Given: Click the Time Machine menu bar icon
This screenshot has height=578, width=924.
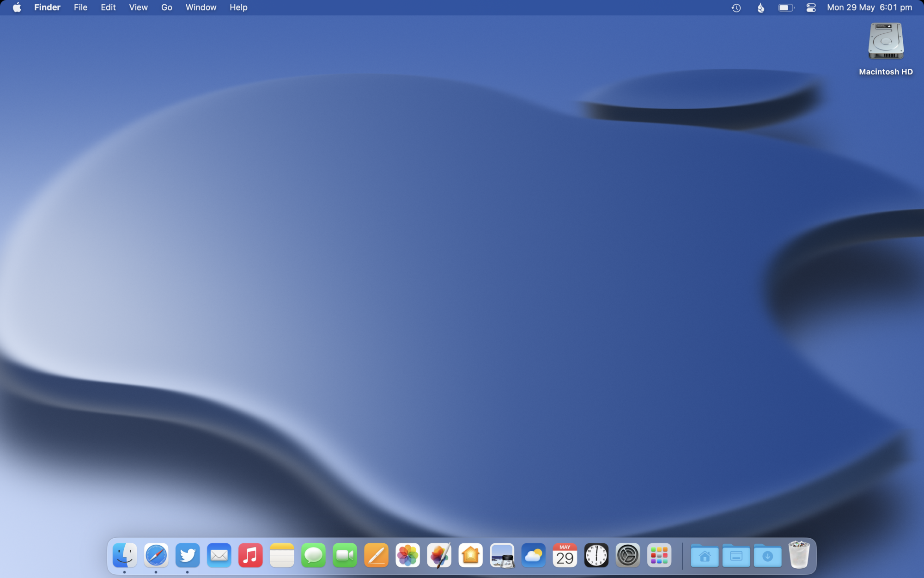Looking at the screenshot, I should point(736,7).
